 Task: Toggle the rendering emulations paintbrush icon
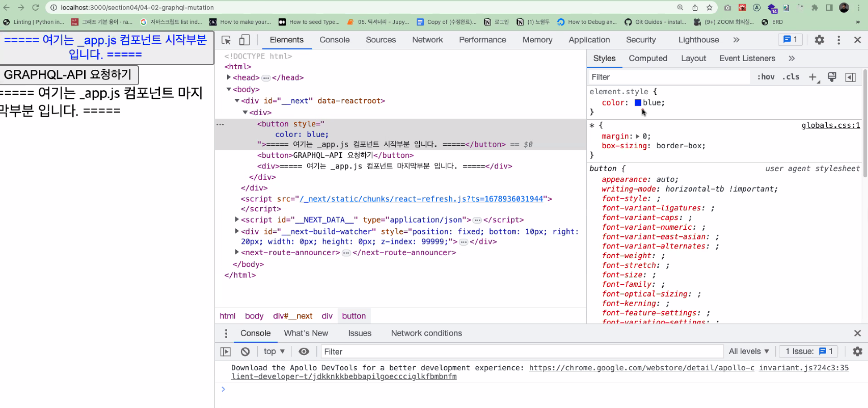(x=832, y=77)
